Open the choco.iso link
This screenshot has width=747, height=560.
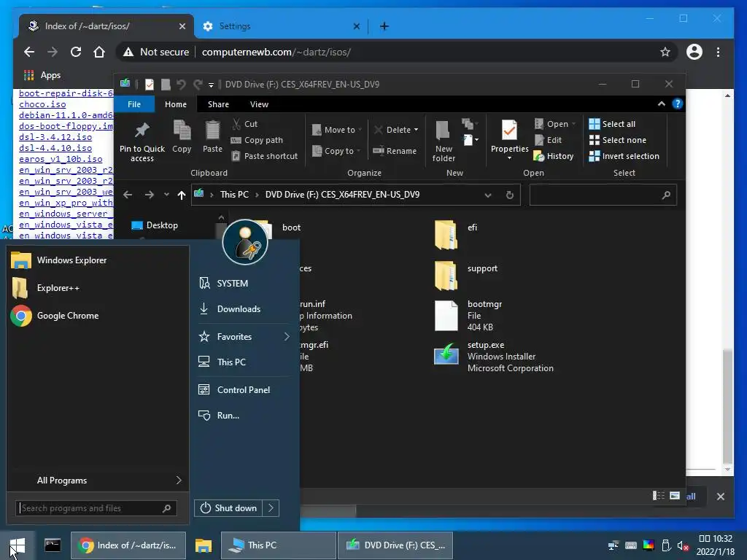(x=42, y=104)
